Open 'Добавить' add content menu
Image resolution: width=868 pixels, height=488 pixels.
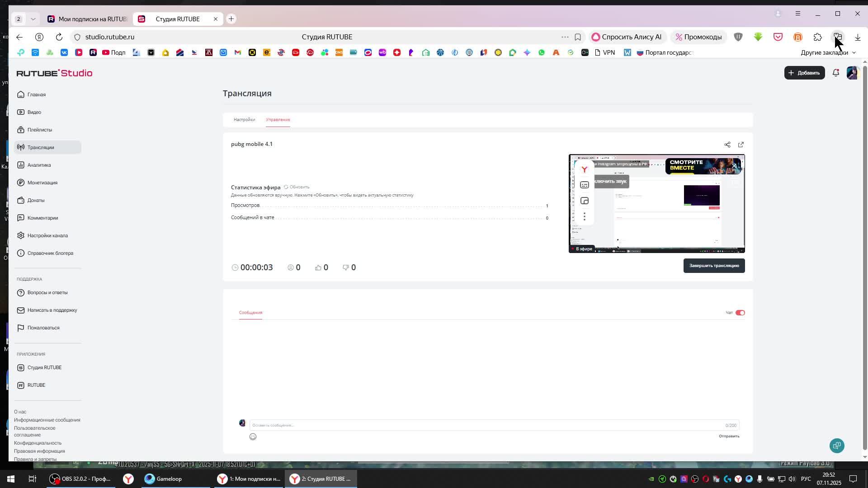pyautogui.click(x=804, y=73)
